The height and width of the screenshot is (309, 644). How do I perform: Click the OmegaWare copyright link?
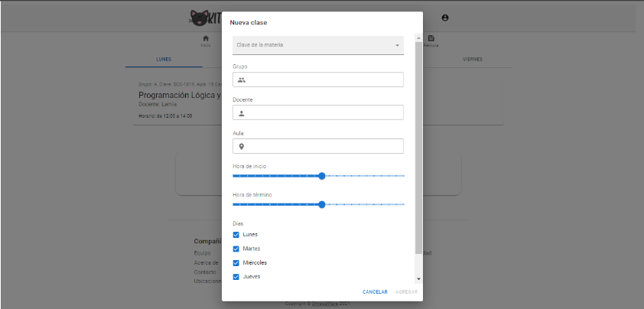[325, 304]
